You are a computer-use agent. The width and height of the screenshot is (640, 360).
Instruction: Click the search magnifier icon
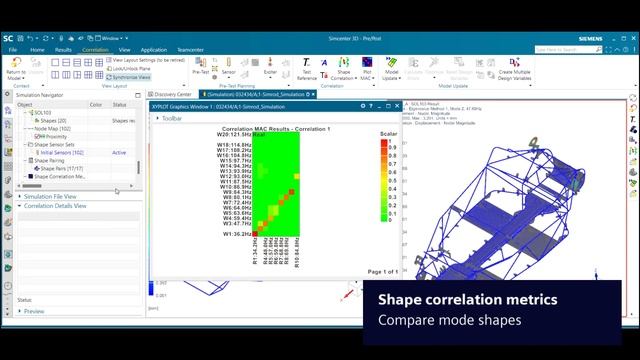coord(598,49)
